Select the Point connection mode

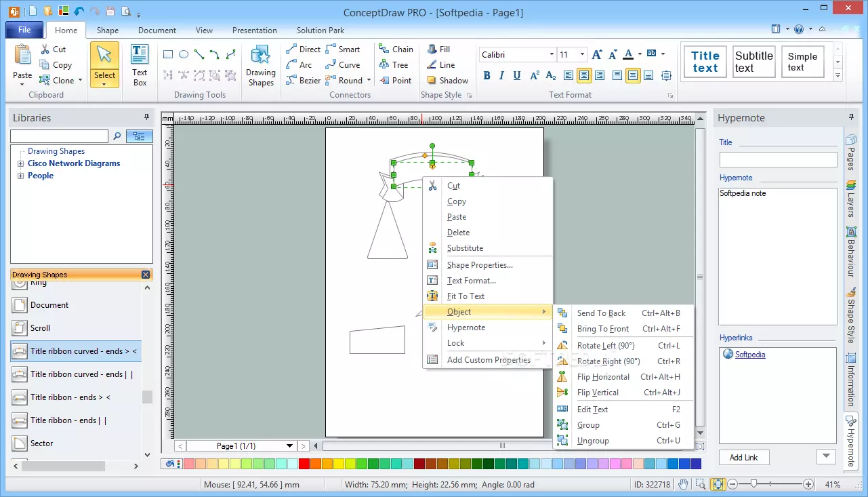pos(395,80)
